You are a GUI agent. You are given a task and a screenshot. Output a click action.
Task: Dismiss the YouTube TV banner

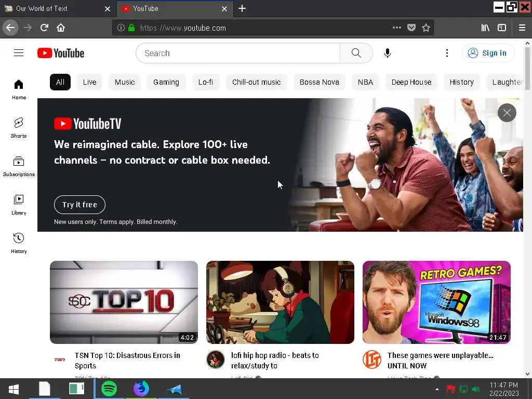pos(507,113)
